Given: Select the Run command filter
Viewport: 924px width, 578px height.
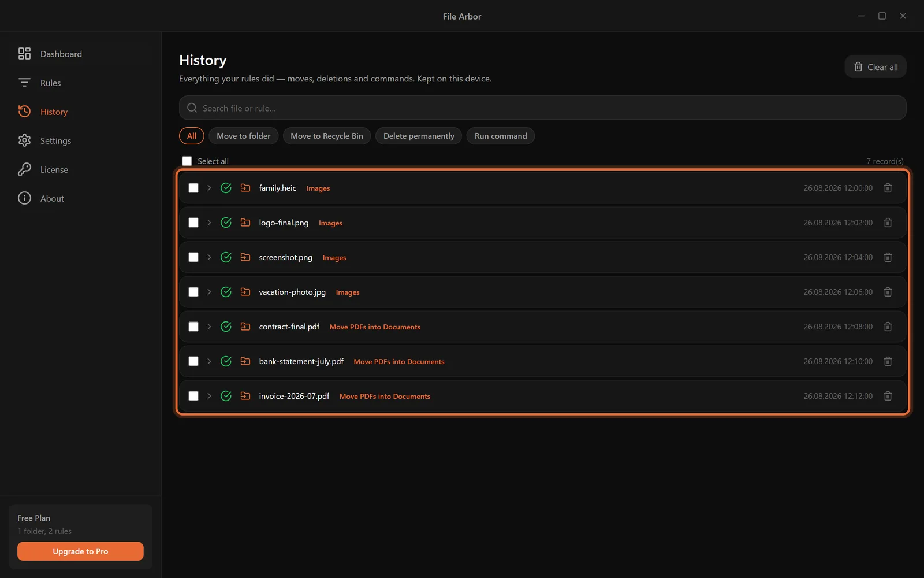Looking at the screenshot, I should tap(501, 136).
